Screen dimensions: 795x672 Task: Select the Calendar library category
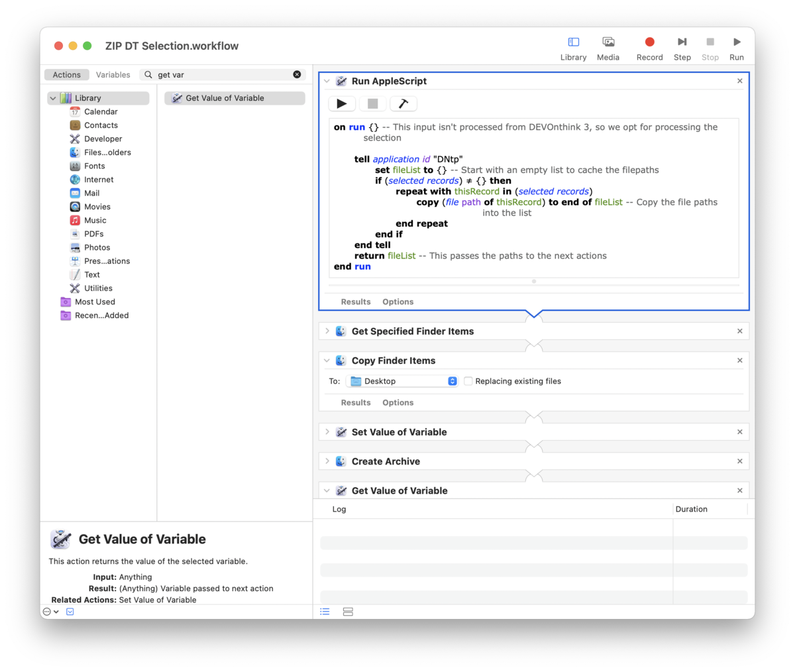(x=101, y=112)
